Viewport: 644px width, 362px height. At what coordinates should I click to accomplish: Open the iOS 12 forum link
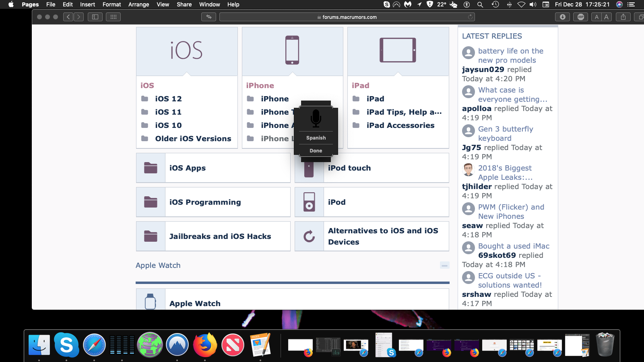point(168,99)
